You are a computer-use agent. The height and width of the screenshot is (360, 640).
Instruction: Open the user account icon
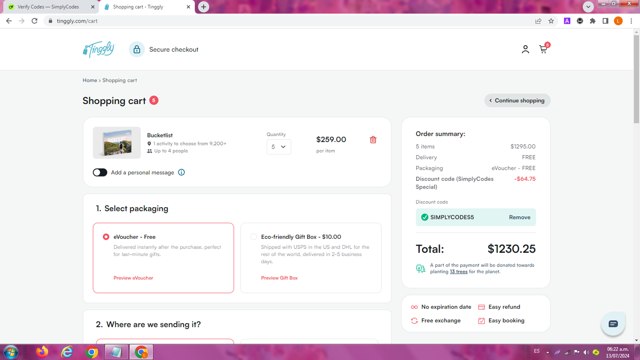pyautogui.click(x=525, y=49)
